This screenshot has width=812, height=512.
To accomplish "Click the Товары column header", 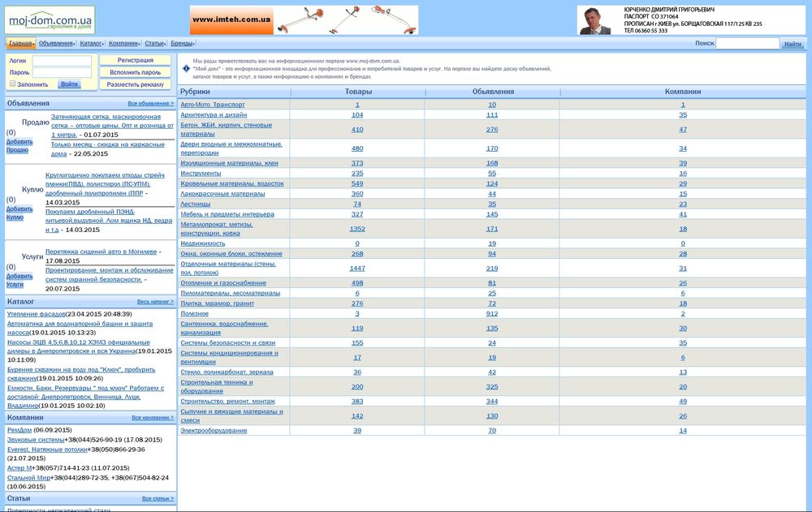I will pos(358,92).
